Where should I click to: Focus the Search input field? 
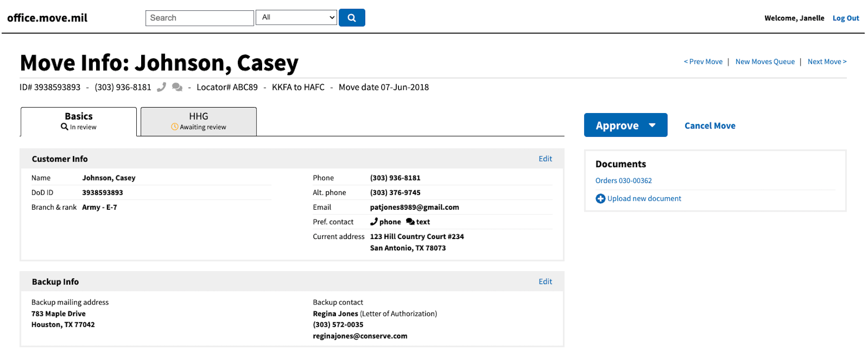click(199, 18)
